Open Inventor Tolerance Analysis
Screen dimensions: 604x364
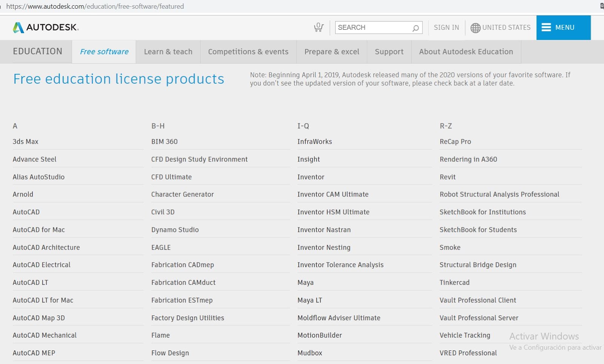pyautogui.click(x=341, y=265)
